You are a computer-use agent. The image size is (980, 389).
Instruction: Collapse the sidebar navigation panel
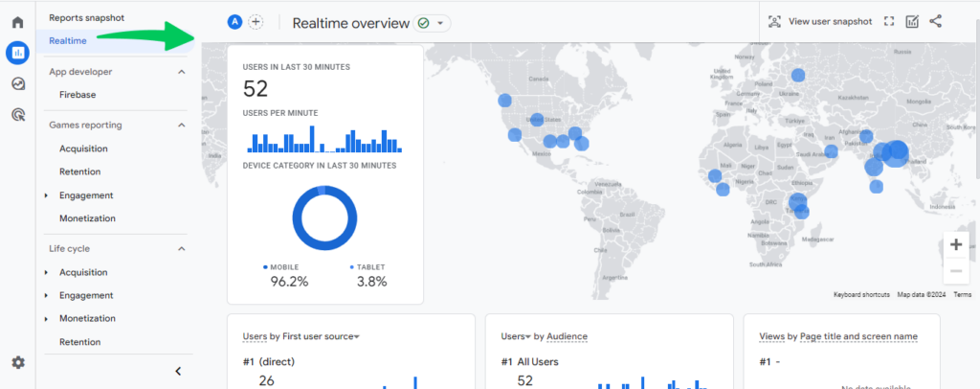pyautogui.click(x=178, y=371)
